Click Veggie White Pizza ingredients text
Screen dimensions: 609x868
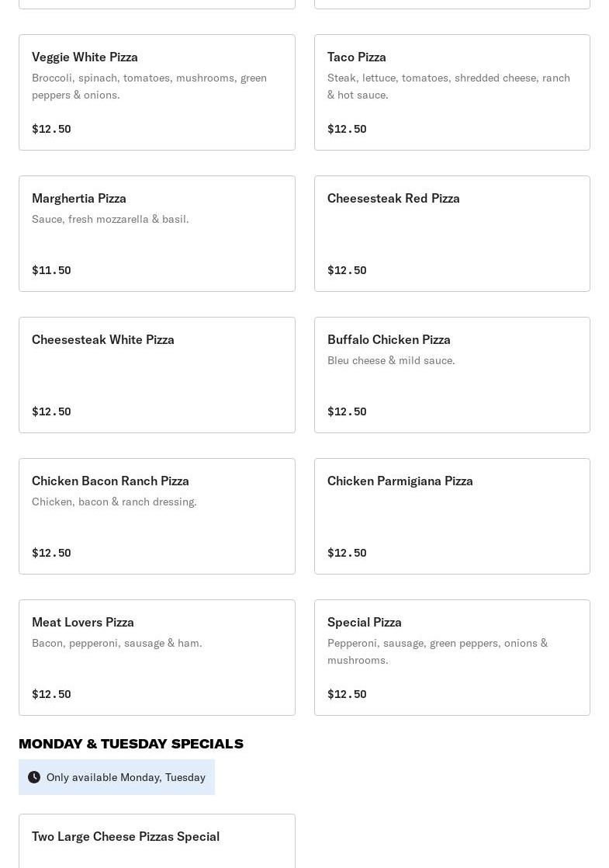[149, 86]
